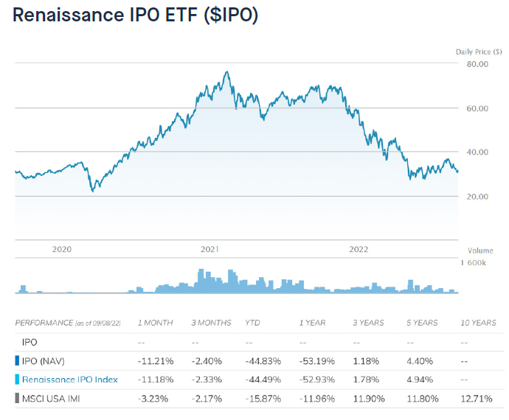Choose the 10 YEARS column header
The width and height of the screenshot is (509, 420).
point(477,323)
